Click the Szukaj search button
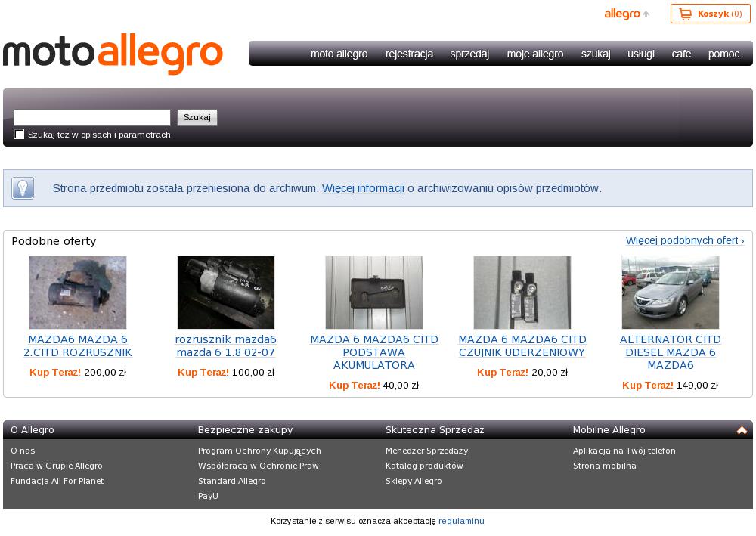Viewport: 756px width, 536px height. click(197, 118)
